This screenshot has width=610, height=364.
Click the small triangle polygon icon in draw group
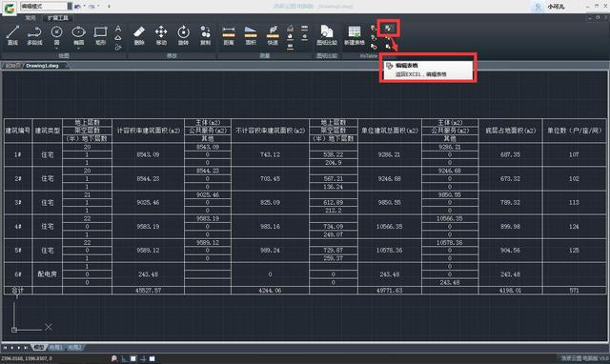click(118, 38)
